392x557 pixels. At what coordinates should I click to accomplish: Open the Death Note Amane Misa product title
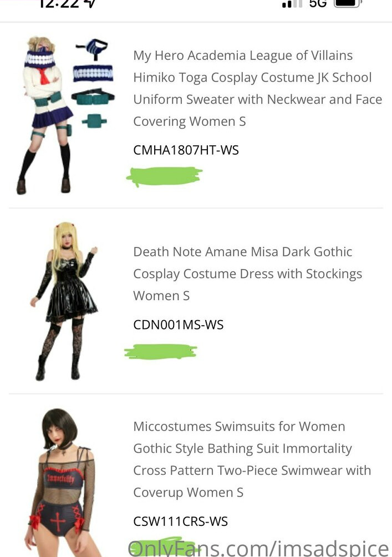point(247,274)
